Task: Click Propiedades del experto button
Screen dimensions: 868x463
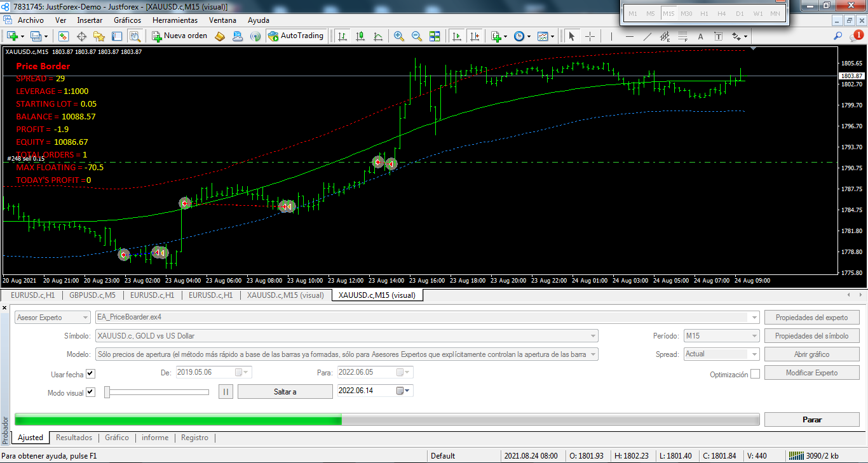Action: tap(812, 318)
